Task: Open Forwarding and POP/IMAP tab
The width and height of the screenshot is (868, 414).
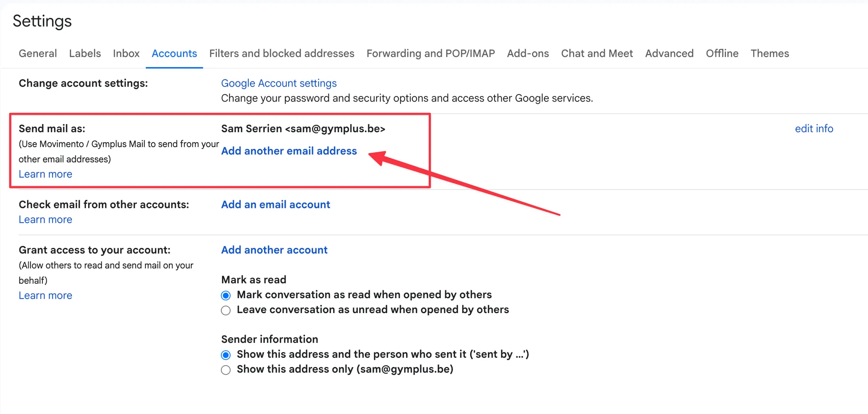Action: pyautogui.click(x=431, y=53)
